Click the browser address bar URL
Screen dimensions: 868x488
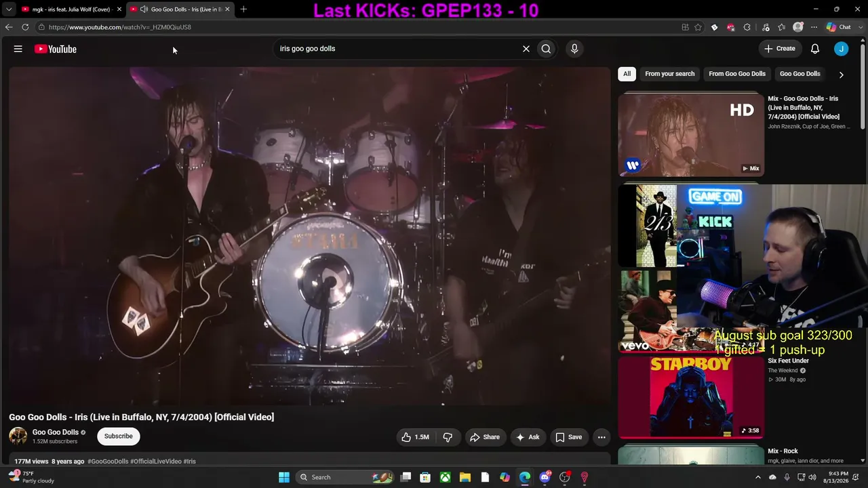(x=120, y=27)
